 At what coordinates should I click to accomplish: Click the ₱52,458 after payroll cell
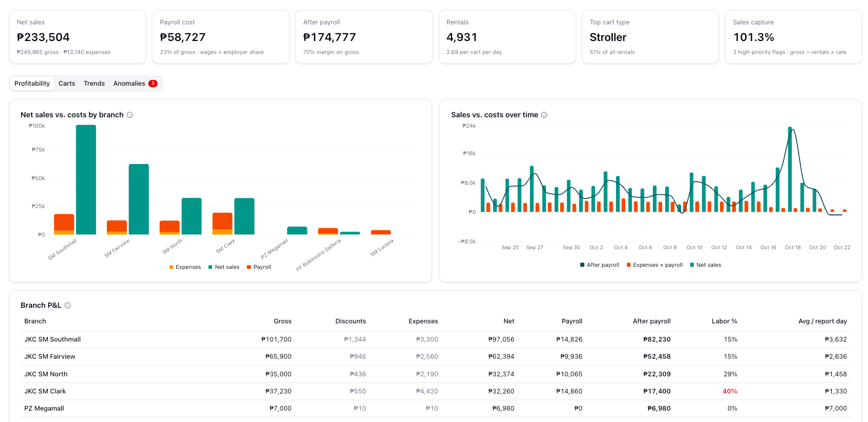click(657, 357)
